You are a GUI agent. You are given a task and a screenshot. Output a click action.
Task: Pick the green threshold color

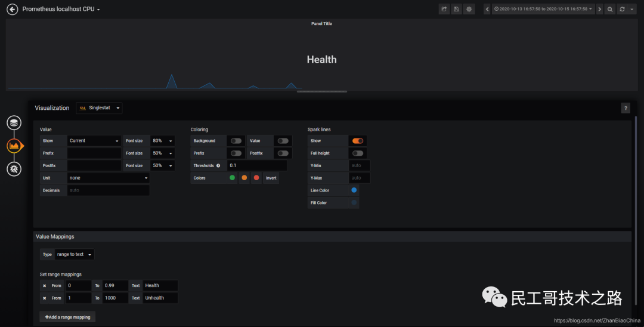click(233, 178)
